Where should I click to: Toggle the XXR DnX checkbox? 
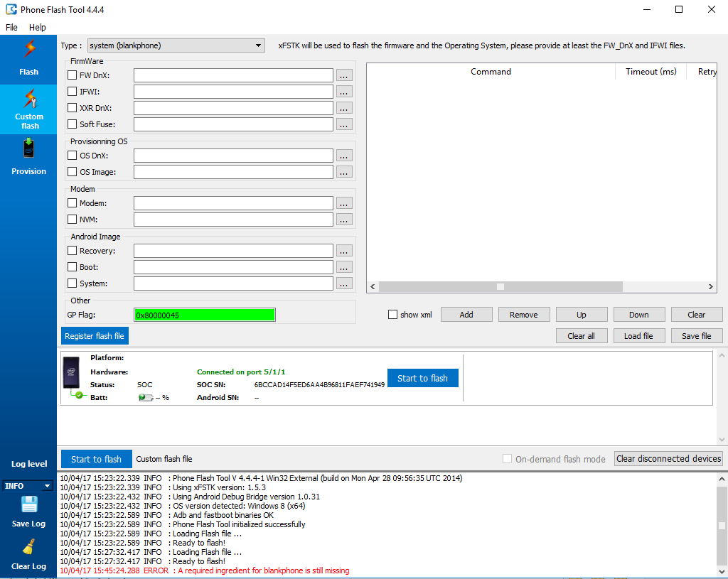[72, 108]
